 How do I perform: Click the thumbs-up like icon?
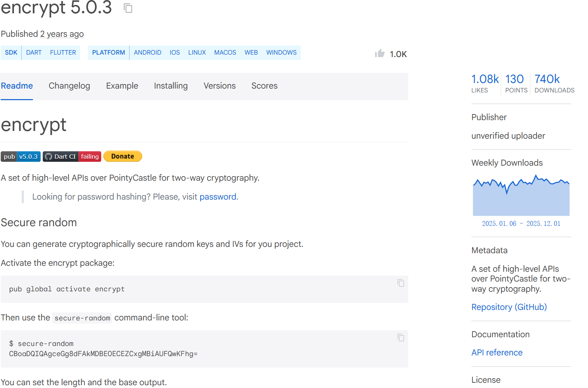380,54
